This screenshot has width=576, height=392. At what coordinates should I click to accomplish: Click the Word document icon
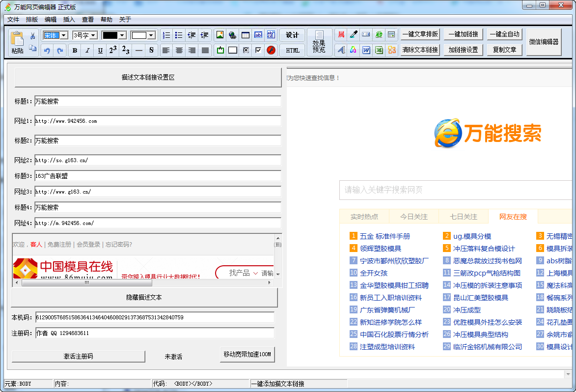click(x=366, y=50)
